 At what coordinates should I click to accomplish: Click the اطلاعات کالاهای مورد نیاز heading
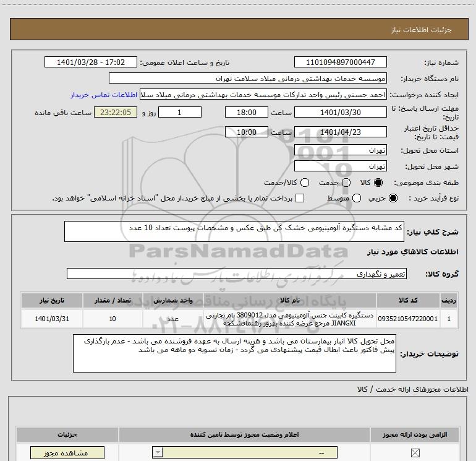point(413,252)
